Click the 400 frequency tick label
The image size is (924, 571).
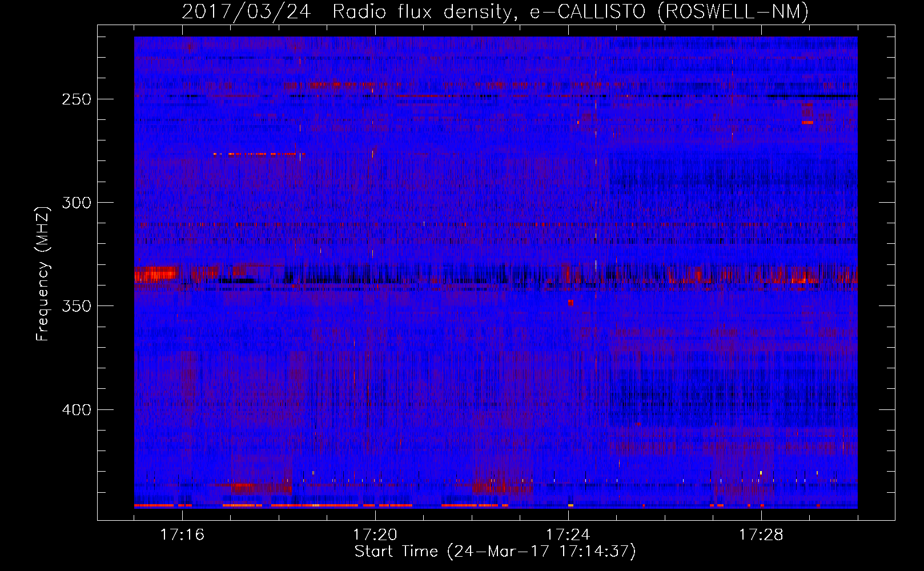coord(77,410)
